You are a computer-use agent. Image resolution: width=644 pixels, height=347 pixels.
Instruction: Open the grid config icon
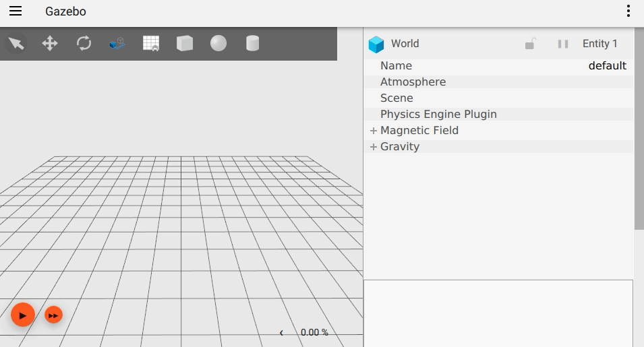[151, 43]
